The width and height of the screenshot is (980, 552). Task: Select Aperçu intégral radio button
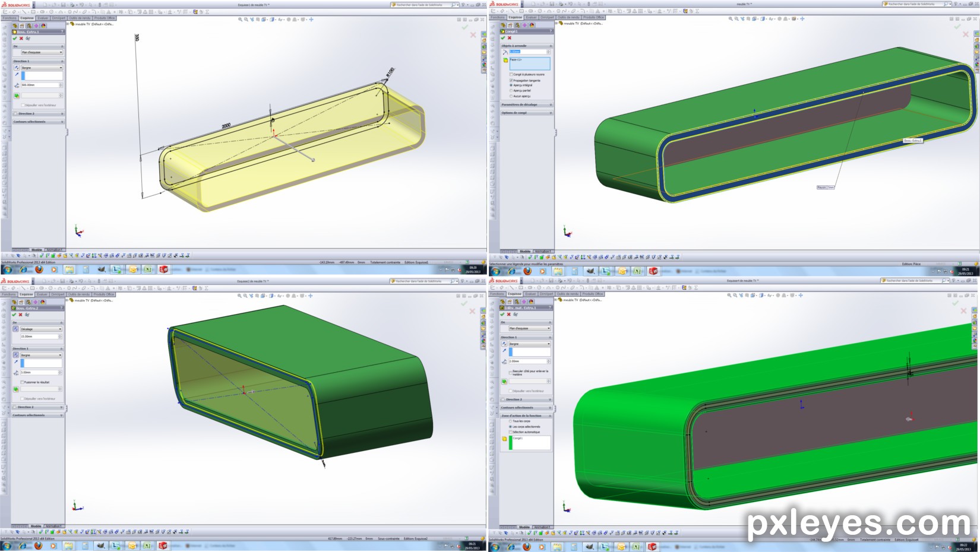pyautogui.click(x=511, y=85)
